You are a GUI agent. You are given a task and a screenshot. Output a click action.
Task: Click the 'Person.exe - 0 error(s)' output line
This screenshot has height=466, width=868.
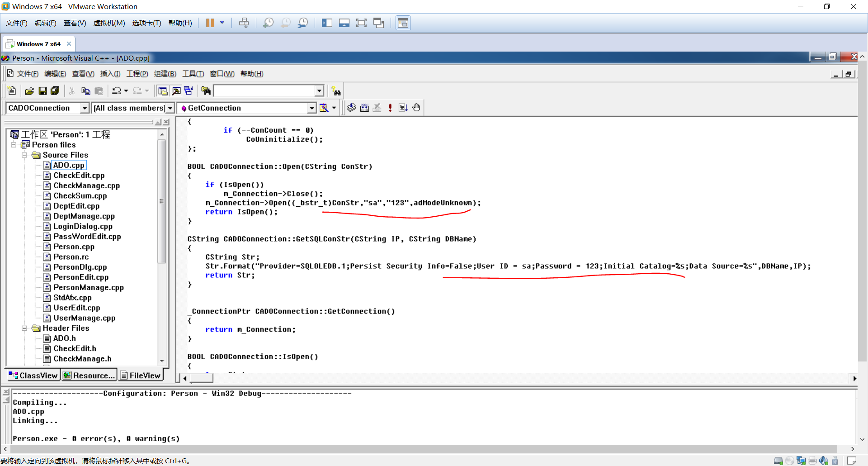(96, 439)
